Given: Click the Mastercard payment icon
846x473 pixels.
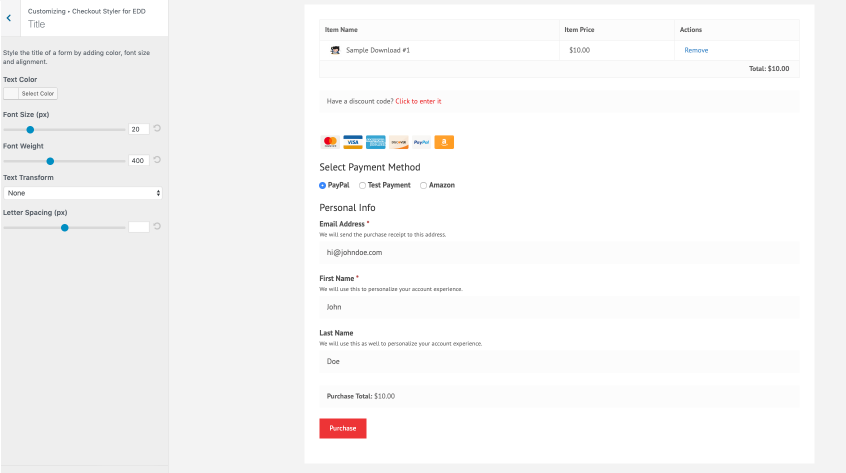Looking at the screenshot, I should [330, 142].
